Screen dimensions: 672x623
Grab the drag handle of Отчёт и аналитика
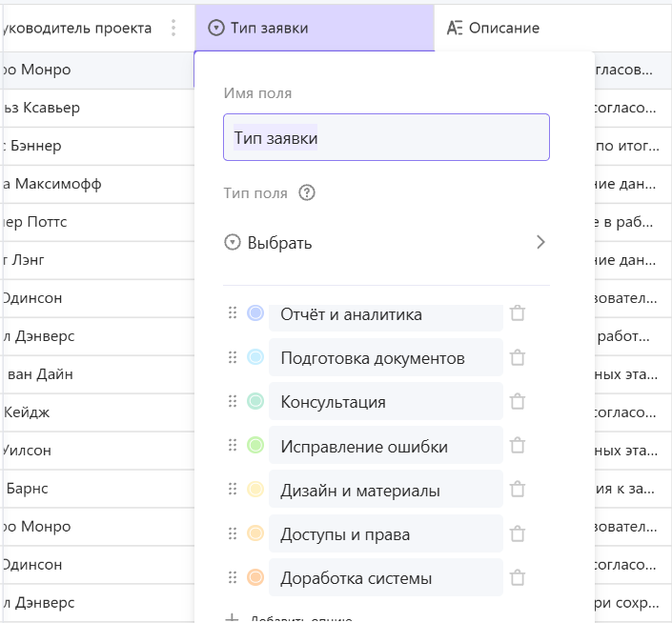coord(233,313)
